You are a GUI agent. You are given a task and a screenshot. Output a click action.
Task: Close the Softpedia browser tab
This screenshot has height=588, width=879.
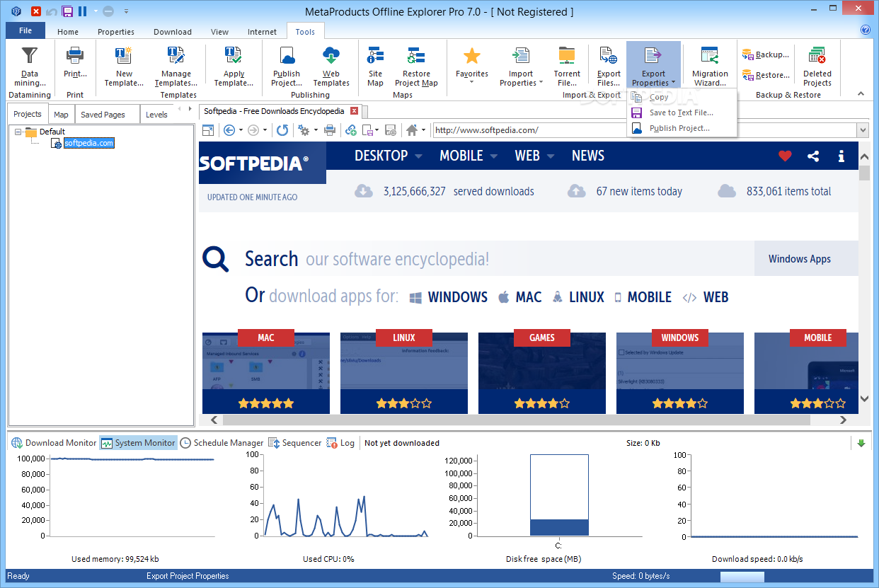tap(355, 111)
